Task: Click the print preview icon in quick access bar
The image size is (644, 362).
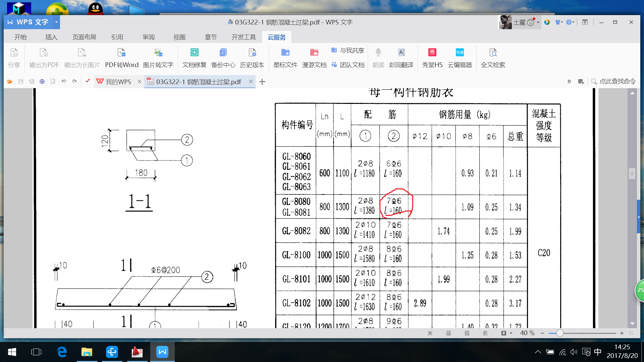Action: tap(53, 81)
